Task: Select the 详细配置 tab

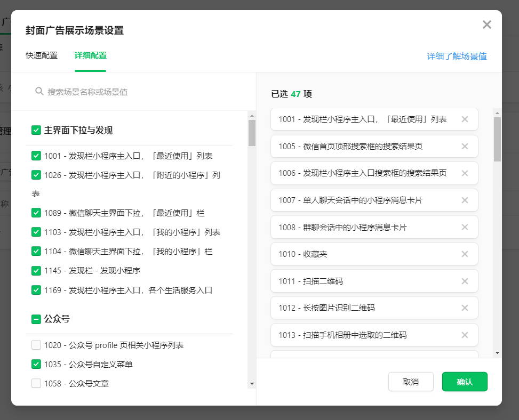Action: 90,55
